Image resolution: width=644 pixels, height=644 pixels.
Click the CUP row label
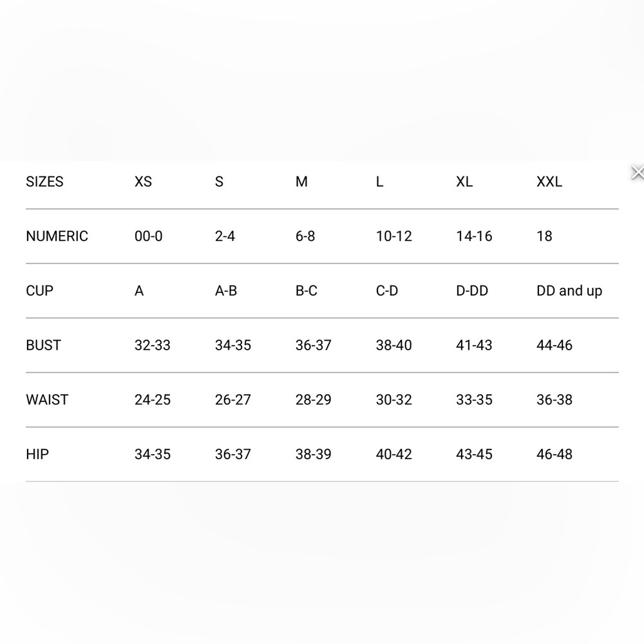point(39,291)
